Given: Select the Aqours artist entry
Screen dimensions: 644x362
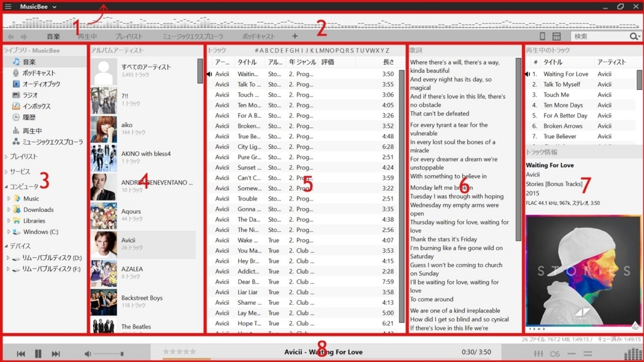Looking at the screenshot, I should click(143, 215).
